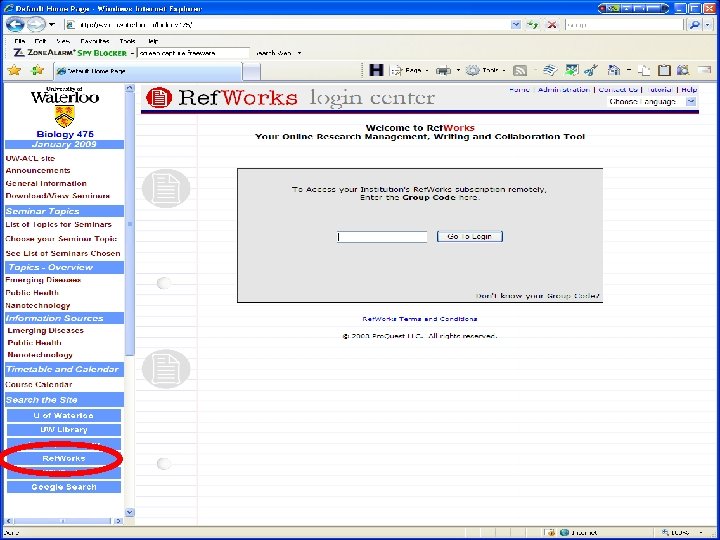Click the black H toolbar icon

tap(376, 70)
